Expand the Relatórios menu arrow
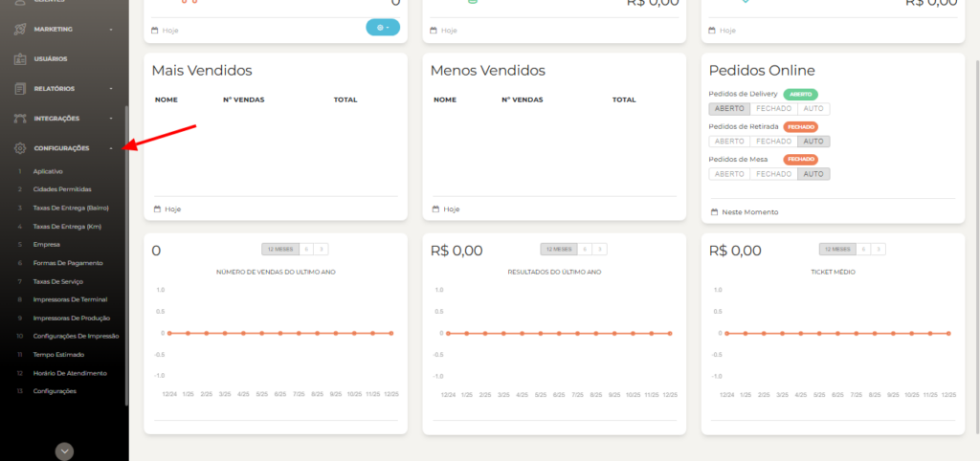 pyautogui.click(x=111, y=89)
